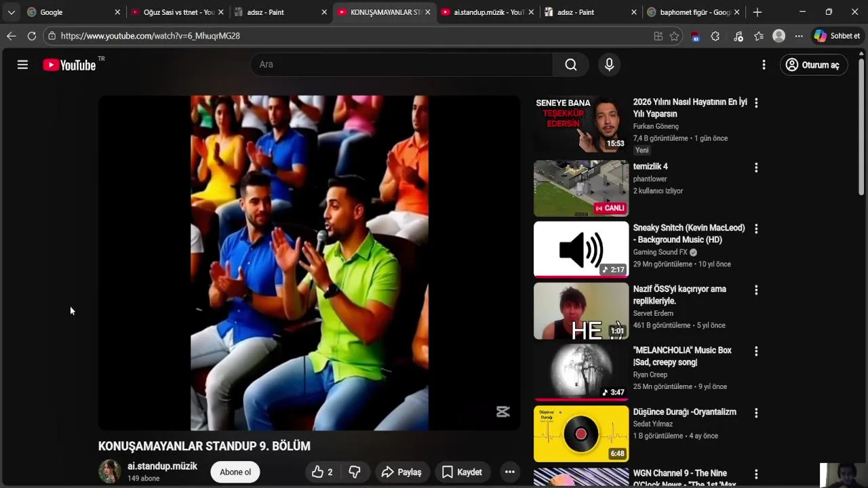
Task: Click the install-app icon in address bar
Action: (658, 37)
